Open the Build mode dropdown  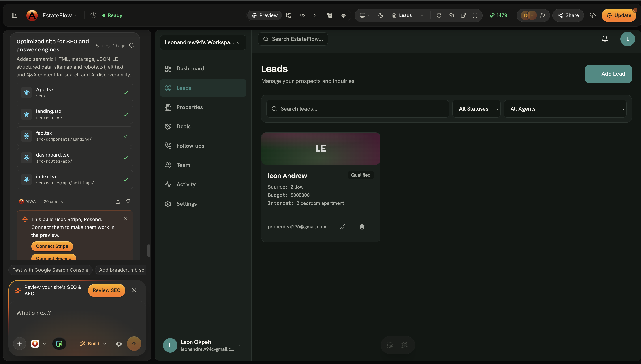(93, 344)
